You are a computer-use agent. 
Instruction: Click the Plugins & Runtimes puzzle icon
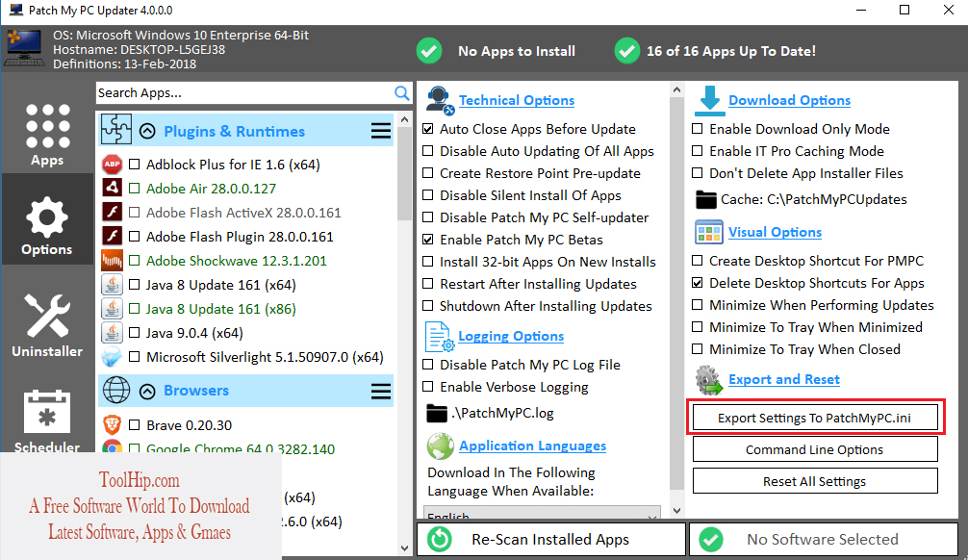[x=116, y=130]
